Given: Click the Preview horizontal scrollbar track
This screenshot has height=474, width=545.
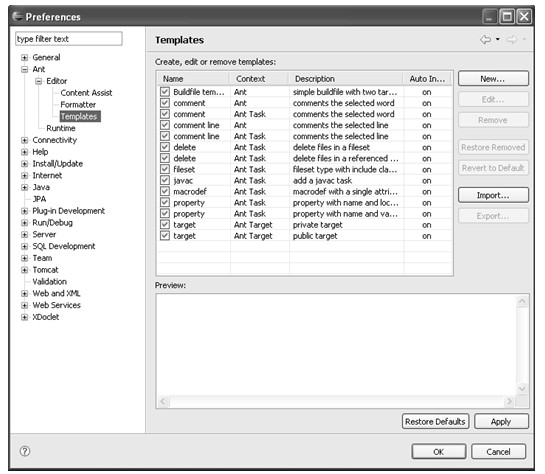Looking at the screenshot, I should [x=336, y=401].
